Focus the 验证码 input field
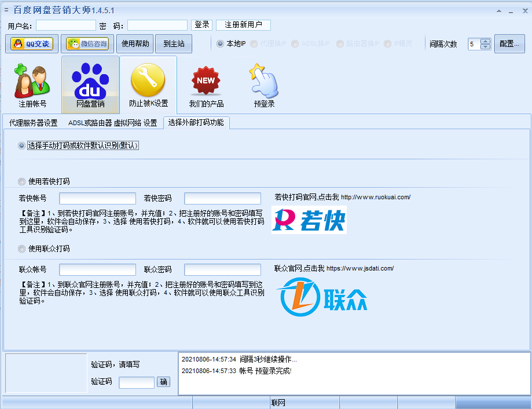 pos(137,382)
